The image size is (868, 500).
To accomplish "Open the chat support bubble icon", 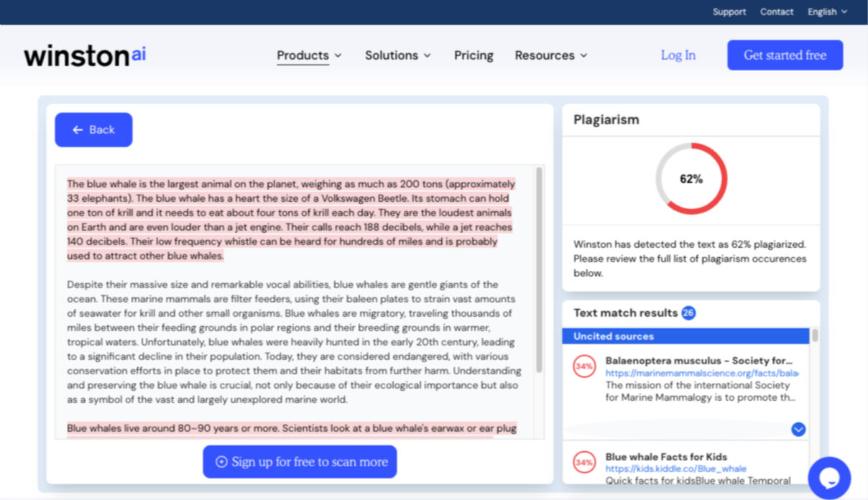I will point(829,478).
